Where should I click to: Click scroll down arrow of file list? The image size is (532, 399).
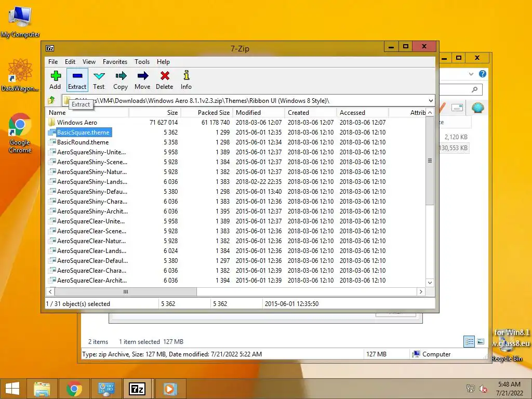click(x=430, y=283)
